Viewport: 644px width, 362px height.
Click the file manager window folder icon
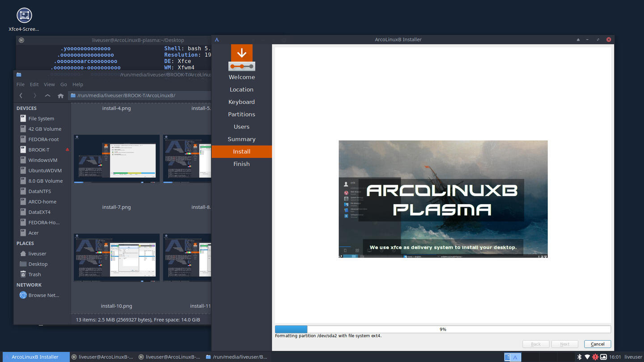[19, 75]
